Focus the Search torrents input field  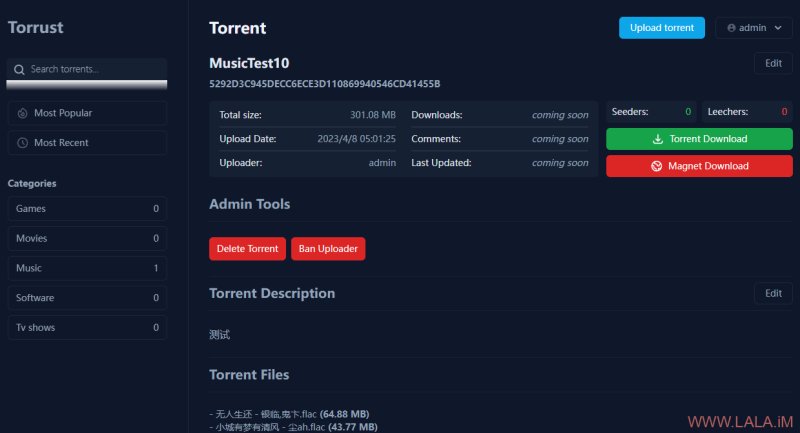[x=87, y=69]
